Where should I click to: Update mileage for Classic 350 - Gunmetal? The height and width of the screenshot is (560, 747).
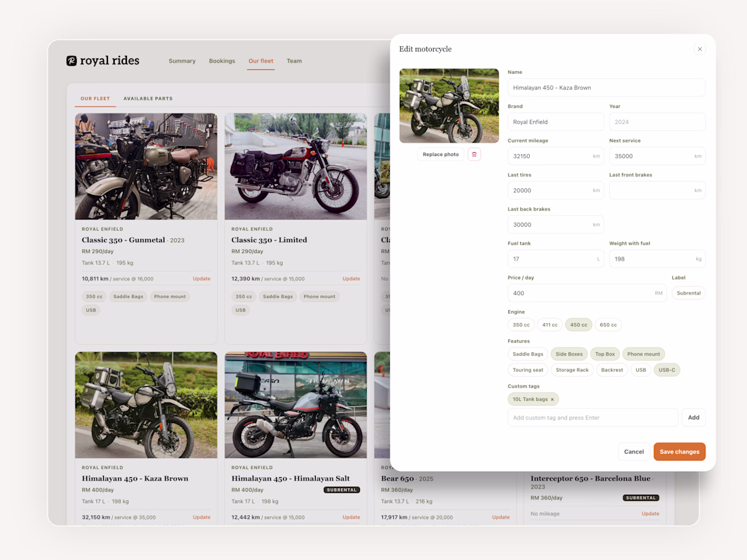coord(202,278)
